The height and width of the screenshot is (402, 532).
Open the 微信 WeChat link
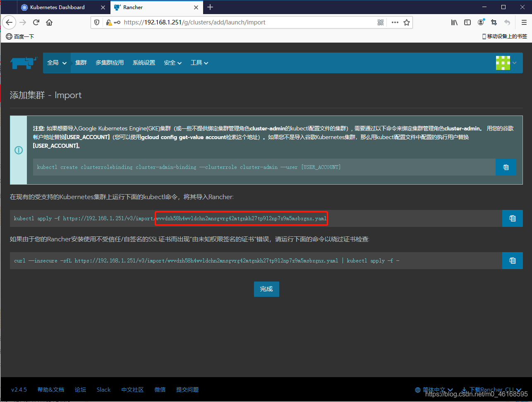[x=160, y=390]
